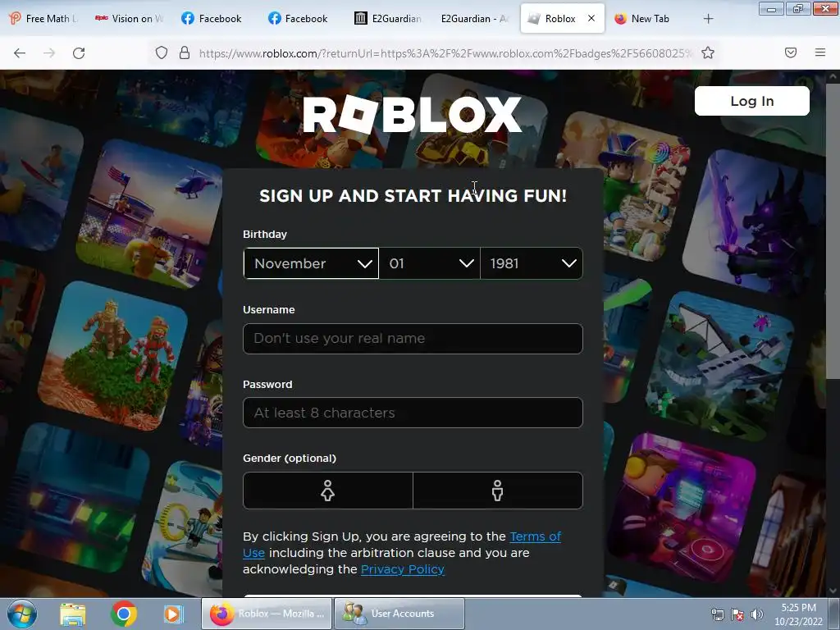This screenshot has width=840, height=630.
Task: Open the media player taskbar icon
Action: coord(173,614)
